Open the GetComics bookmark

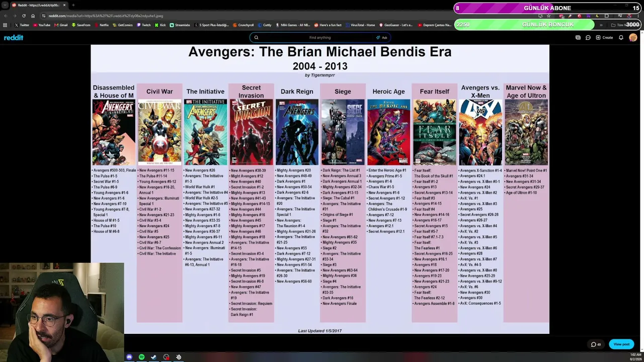coord(123,25)
